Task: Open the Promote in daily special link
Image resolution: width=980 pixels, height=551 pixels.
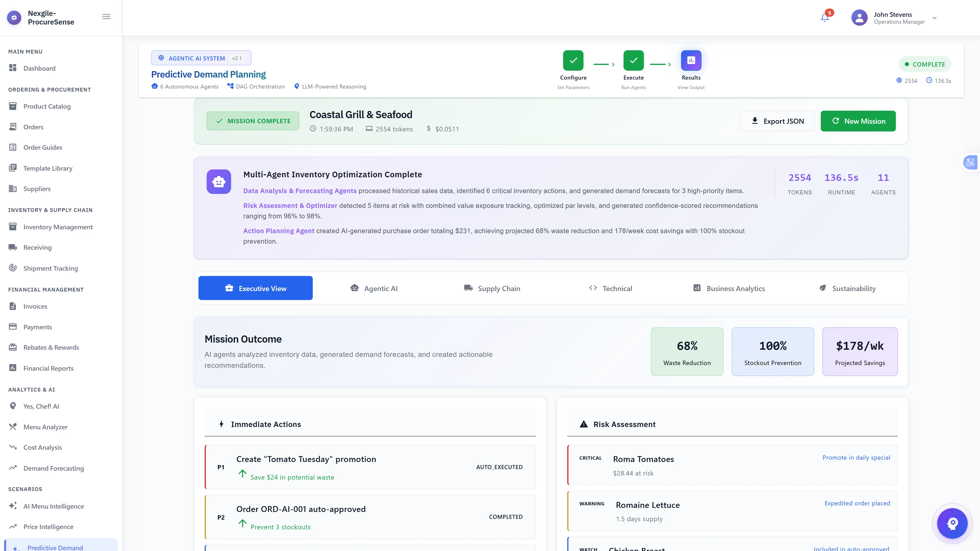Action: click(856, 457)
